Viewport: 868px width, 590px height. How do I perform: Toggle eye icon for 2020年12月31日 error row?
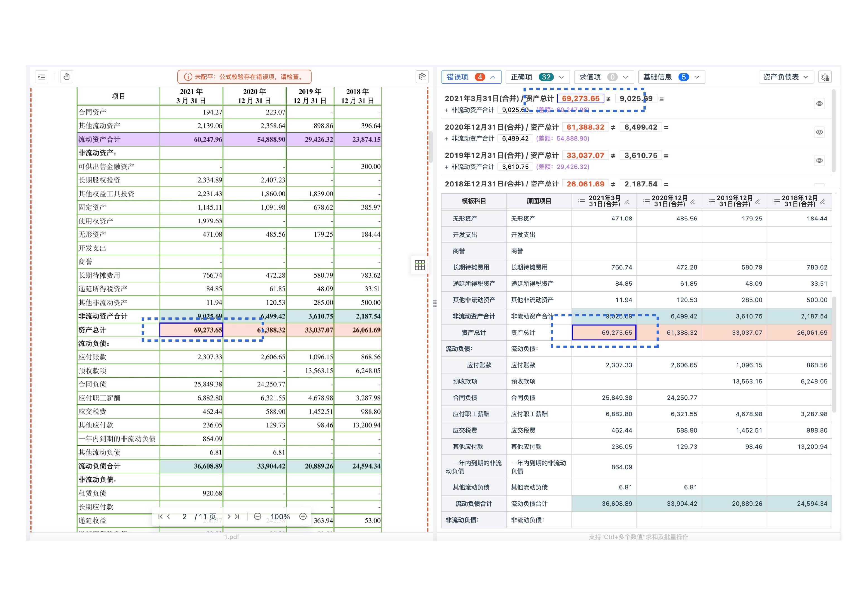pos(819,132)
